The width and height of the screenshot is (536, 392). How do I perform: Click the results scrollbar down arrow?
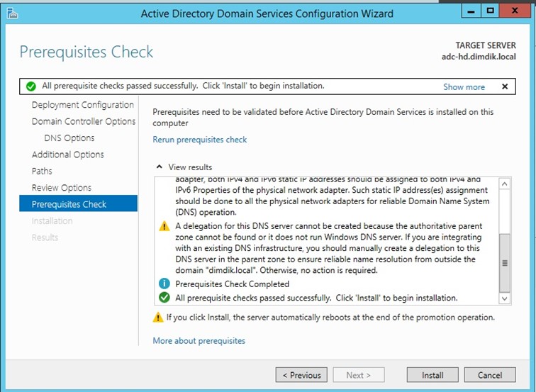pyautogui.click(x=505, y=298)
